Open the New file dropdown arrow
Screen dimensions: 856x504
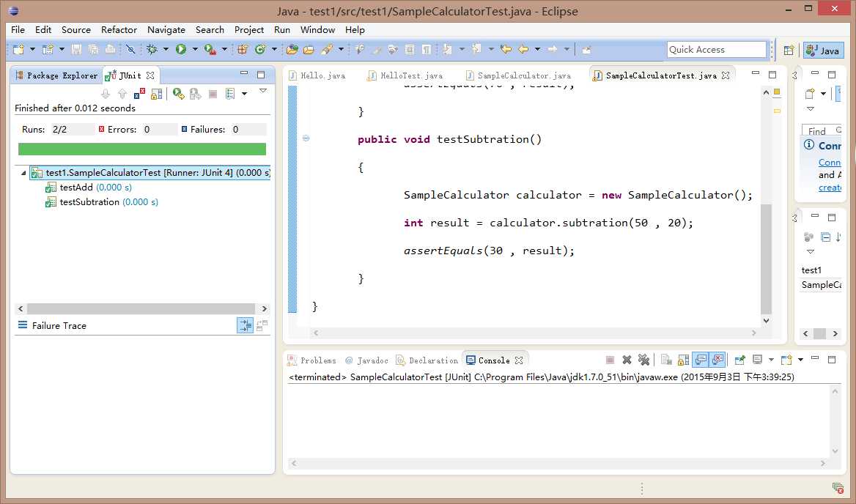point(32,50)
